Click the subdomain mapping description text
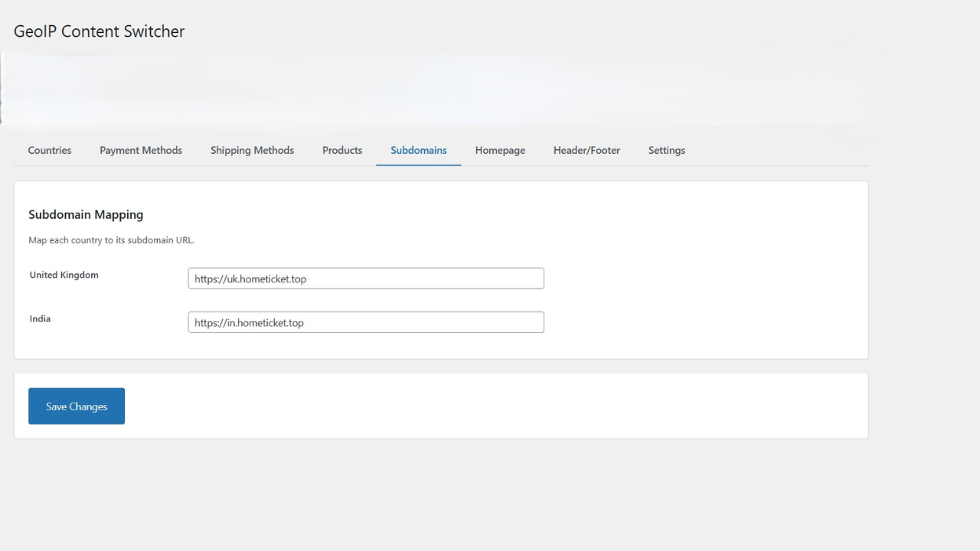The image size is (980, 551). pyautogui.click(x=111, y=240)
